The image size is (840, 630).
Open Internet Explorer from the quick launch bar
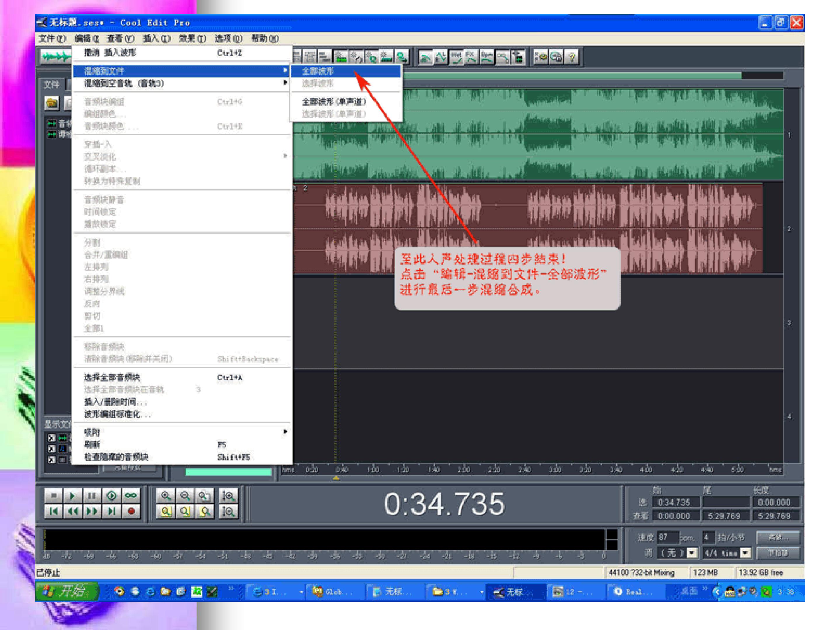(x=150, y=591)
